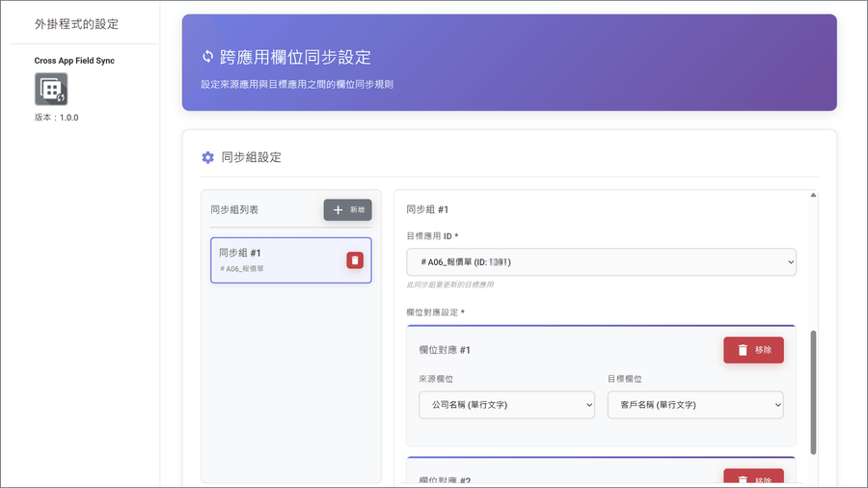This screenshot has width=868, height=488.
Task: Click the sync arrows icon in the purple header
Action: 207,57
